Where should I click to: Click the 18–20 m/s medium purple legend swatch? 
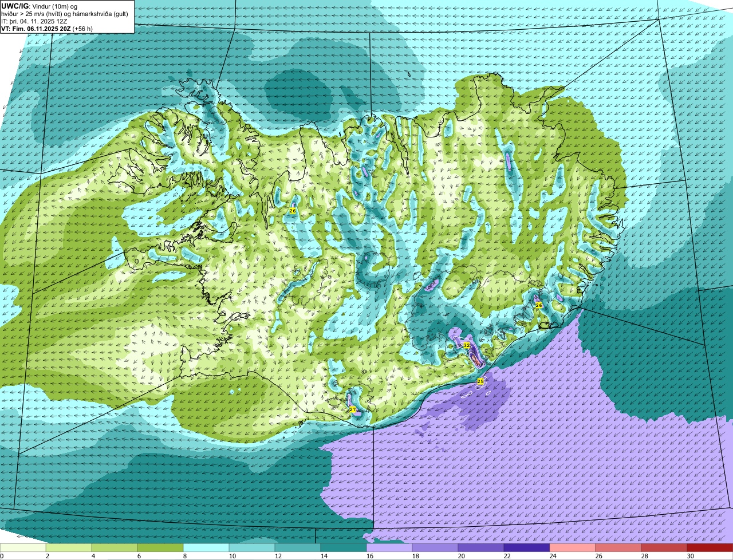435,547
